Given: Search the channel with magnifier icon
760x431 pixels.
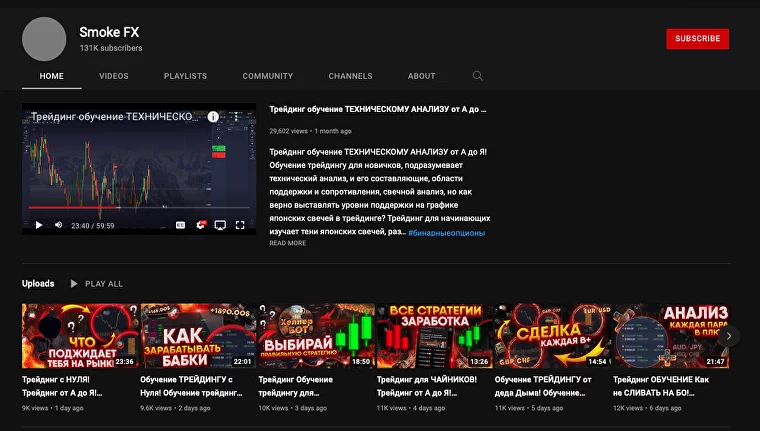Looking at the screenshot, I should click(477, 76).
